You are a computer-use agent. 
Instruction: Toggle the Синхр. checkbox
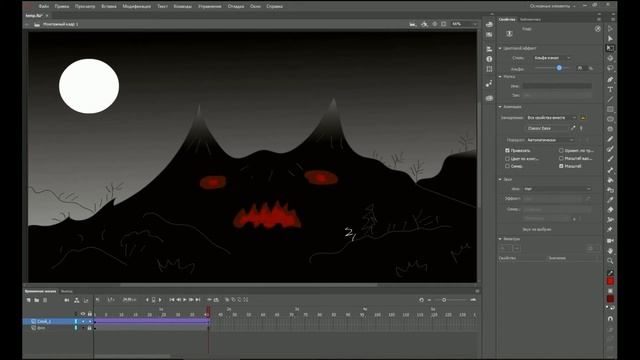(507, 167)
